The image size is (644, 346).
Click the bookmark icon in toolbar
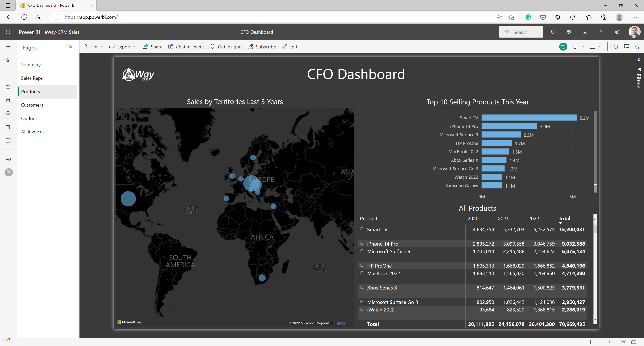[575, 47]
